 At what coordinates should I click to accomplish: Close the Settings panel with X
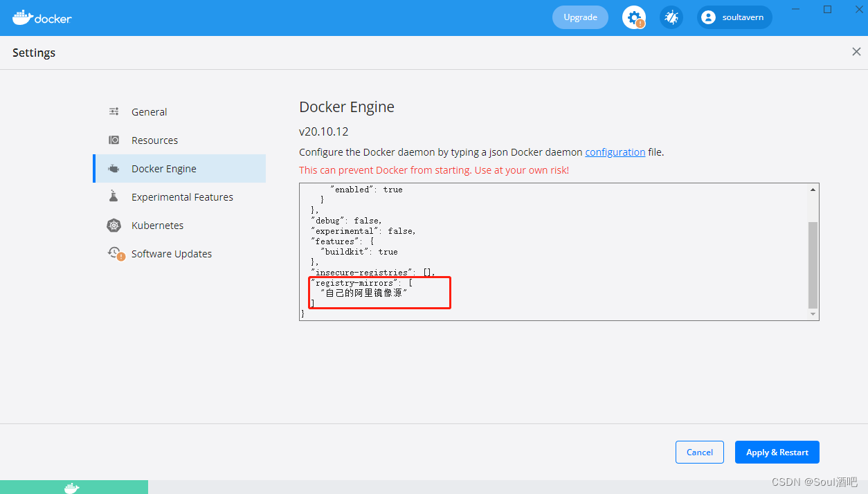tap(856, 52)
